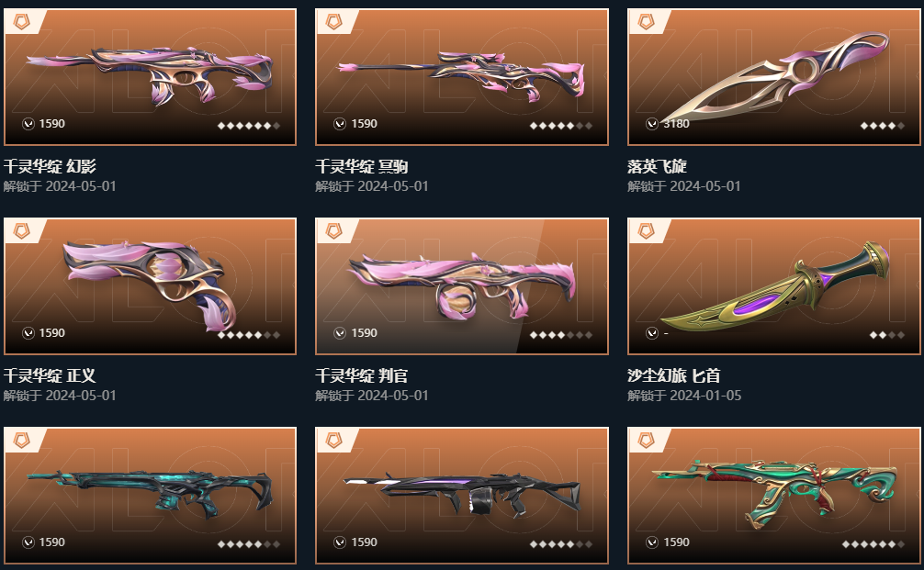
Task: Click the badge icon on 千灵华绽 判官 card
Action: 334,230
